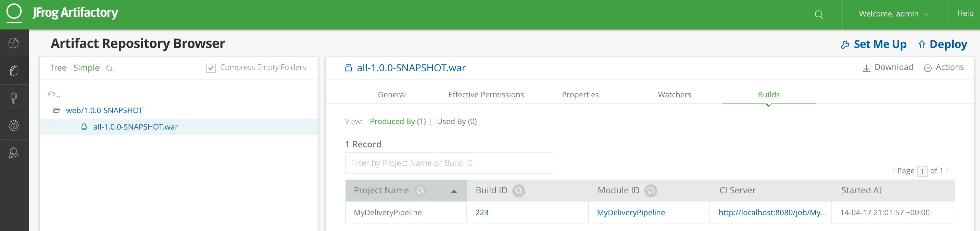Image resolution: width=980 pixels, height=231 pixels.
Task: Toggle the filter icon beside Module ID
Action: coord(651,191)
